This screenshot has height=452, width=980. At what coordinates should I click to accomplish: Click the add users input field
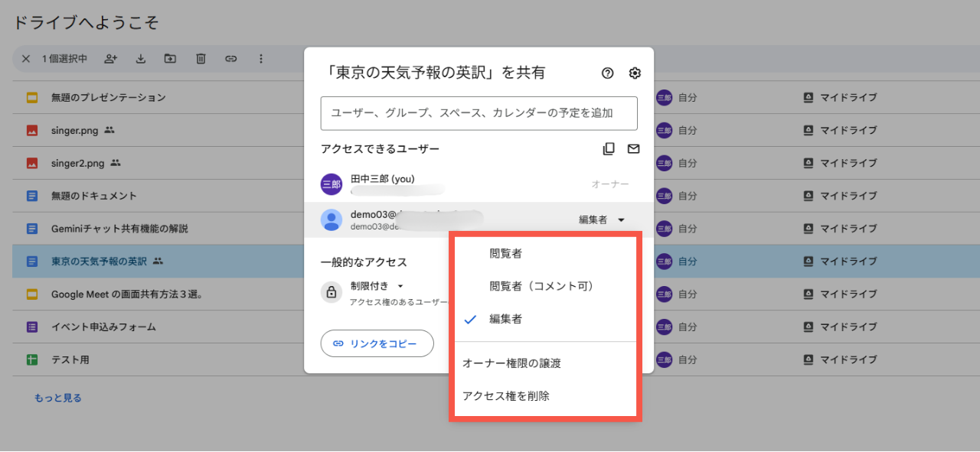(x=479, y=113)
